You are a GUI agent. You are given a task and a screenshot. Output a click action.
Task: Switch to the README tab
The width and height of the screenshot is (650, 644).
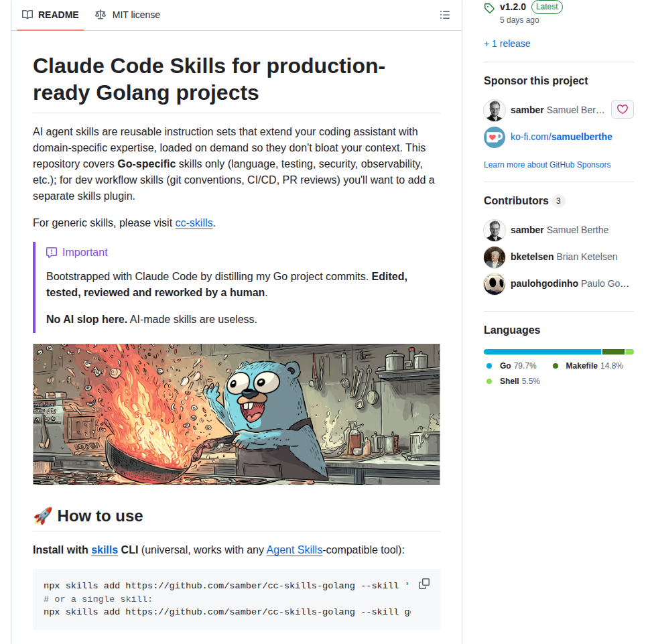coord(50,15)
